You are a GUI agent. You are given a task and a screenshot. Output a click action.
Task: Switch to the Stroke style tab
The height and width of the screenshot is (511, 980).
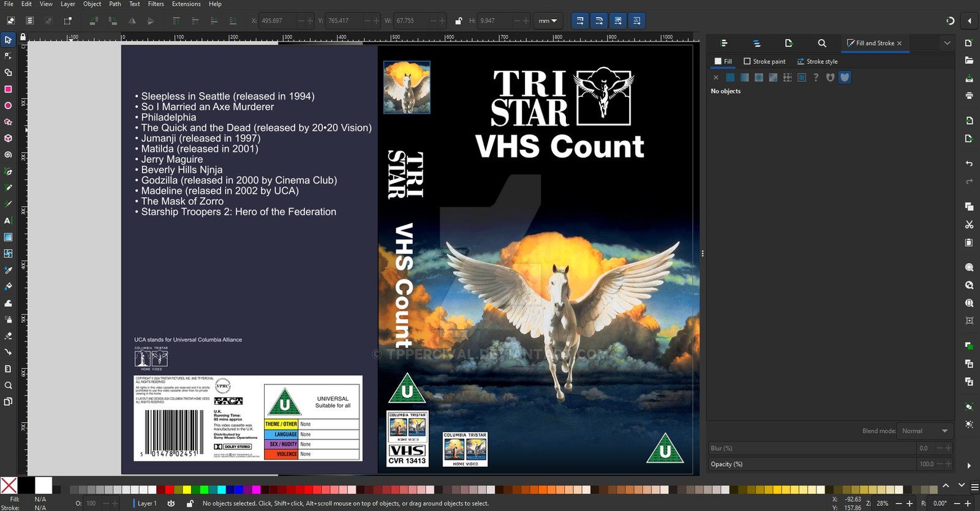(817, 61)
